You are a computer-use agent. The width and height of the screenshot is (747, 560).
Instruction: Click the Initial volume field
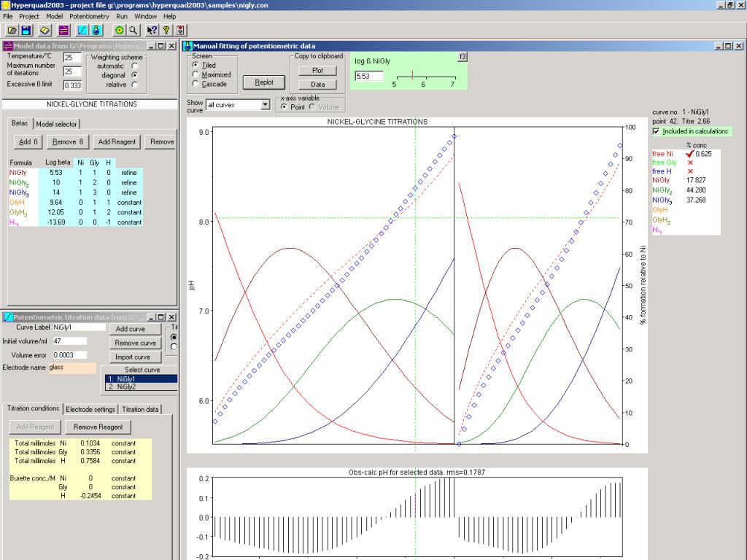tap(69, 341)
